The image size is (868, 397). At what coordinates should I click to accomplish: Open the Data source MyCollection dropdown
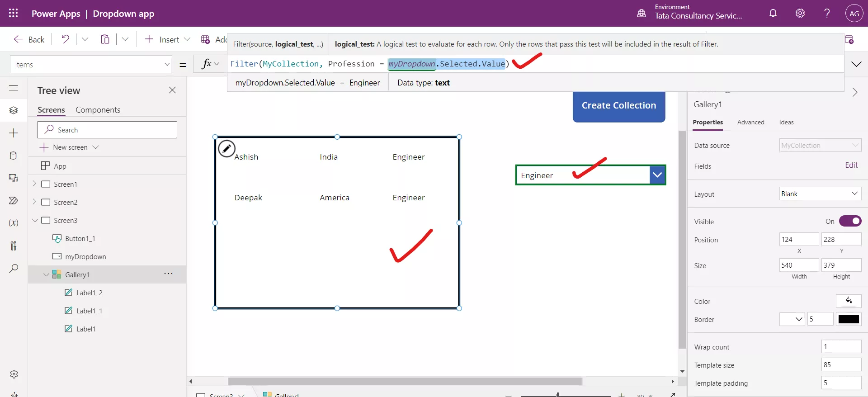pyautogui.click(x=820, y=145)
